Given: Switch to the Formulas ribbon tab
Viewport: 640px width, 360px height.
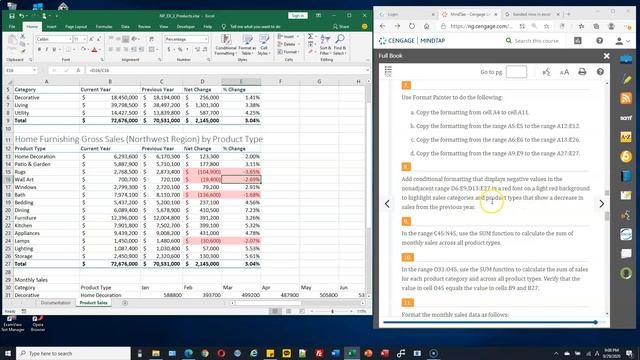Looking at the screenshot, I should point(104,27).
